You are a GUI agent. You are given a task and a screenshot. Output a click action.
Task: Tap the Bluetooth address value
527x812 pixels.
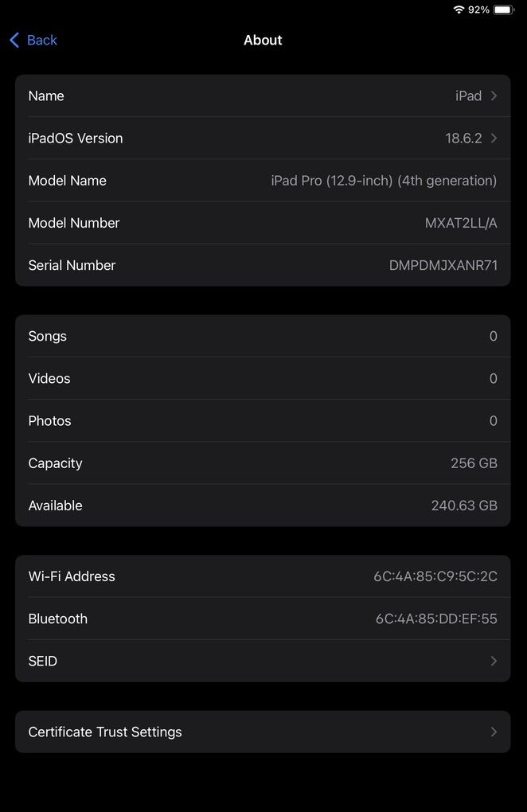pyautogui.click(x=436, y=619)
